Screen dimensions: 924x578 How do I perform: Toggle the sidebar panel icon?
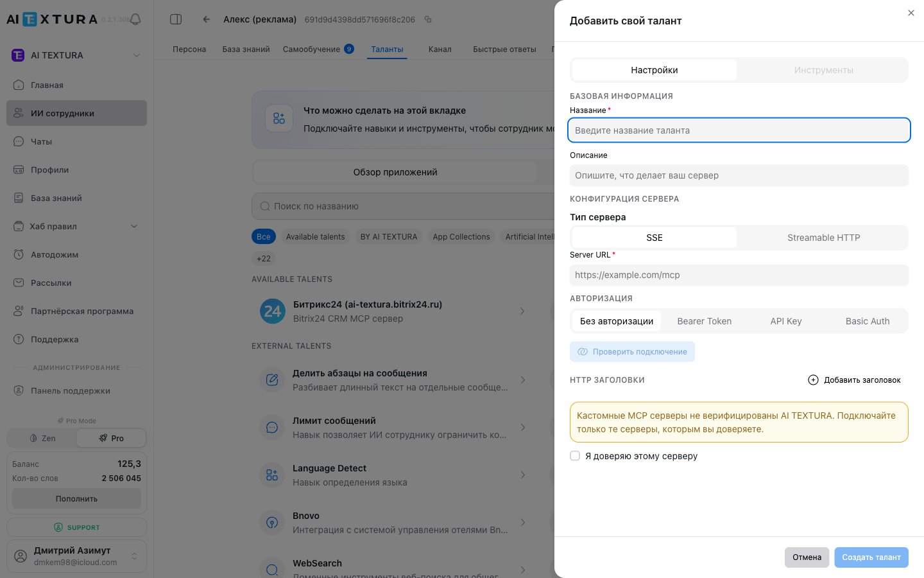click(x=176, y=19)
